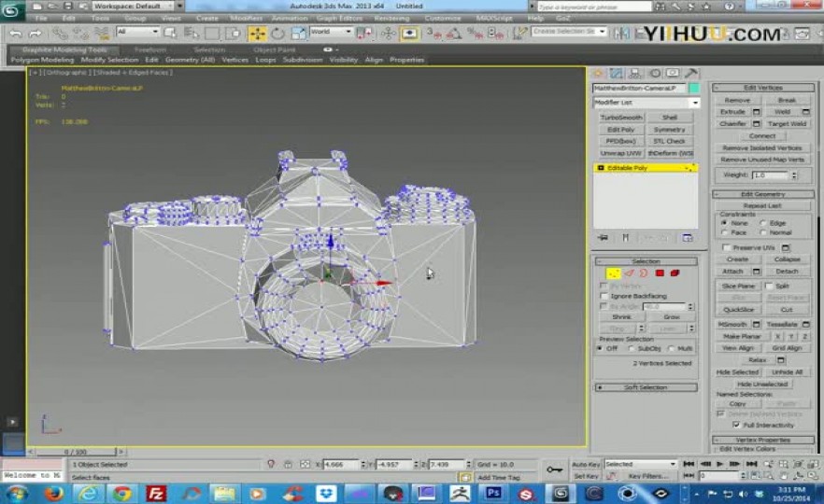Switch to the Freeform ribbon tab

click(150, 49)
